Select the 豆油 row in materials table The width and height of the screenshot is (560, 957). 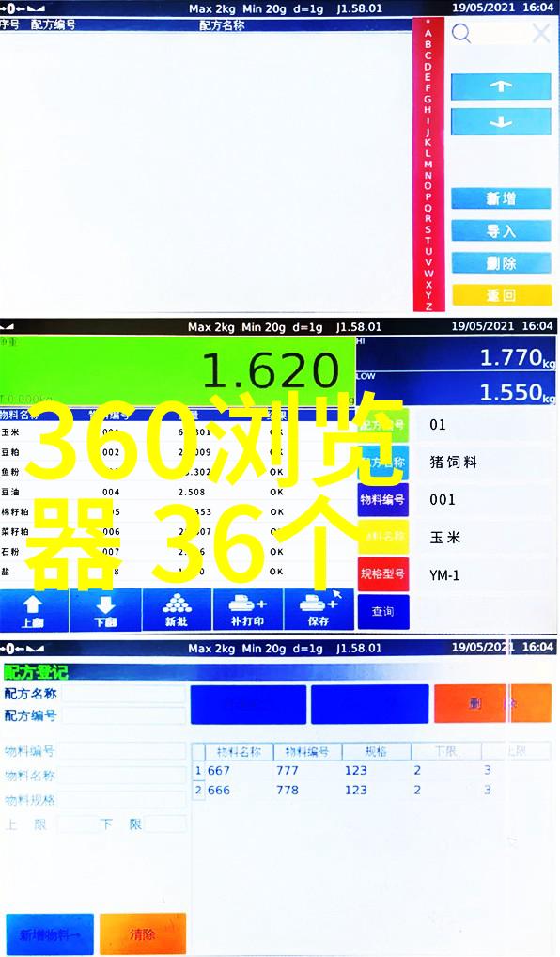point(177,492)
